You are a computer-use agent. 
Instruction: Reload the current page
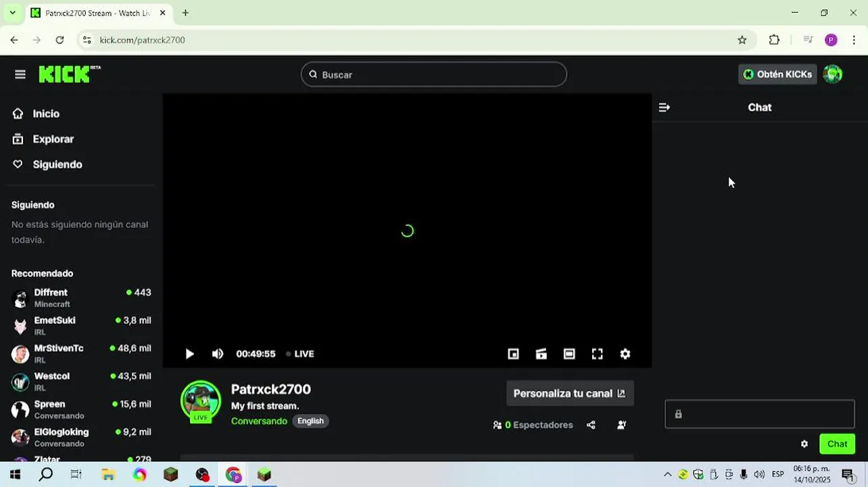point(59,40)
